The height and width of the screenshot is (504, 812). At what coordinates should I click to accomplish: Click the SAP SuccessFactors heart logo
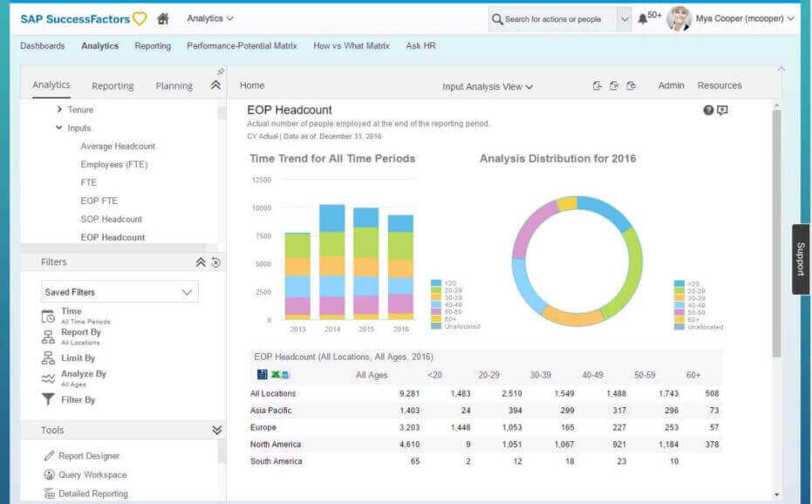click(x=140, y=18)
